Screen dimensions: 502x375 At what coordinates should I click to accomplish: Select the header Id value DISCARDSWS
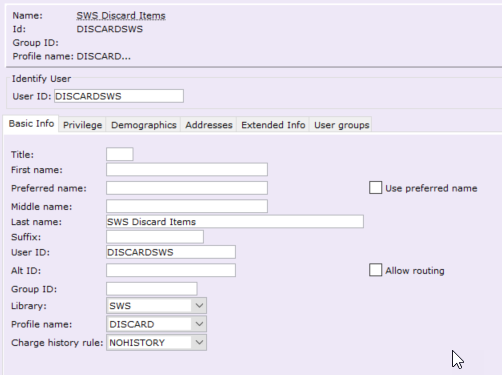point(110,29)
